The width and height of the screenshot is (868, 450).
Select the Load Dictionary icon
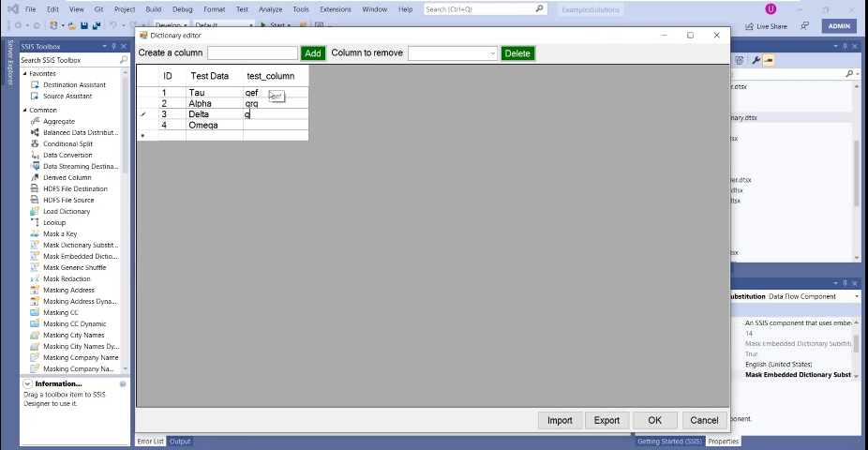[x=35, y=211]
